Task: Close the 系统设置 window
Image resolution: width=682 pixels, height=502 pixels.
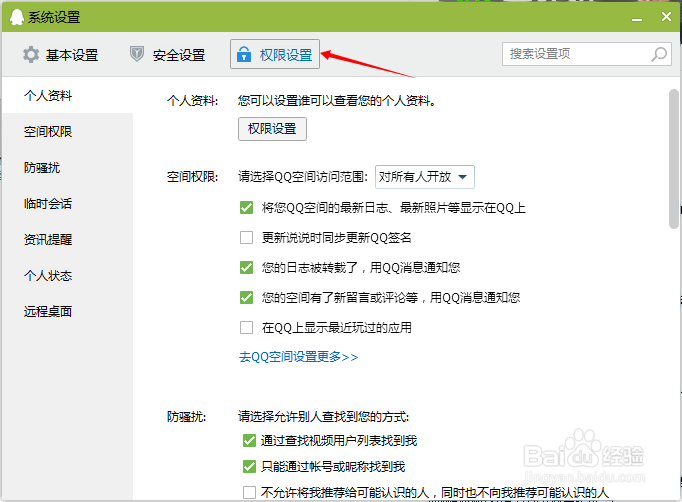Action: pos(666,17)
